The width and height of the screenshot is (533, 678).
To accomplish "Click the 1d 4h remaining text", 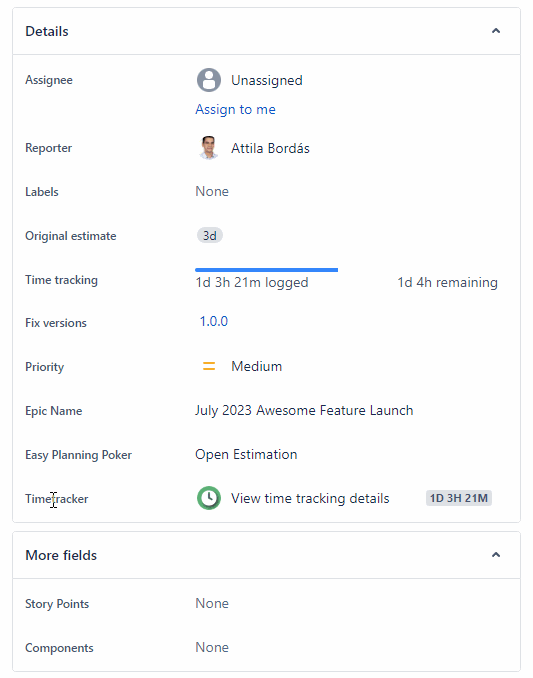I will (x=447, y=282).
